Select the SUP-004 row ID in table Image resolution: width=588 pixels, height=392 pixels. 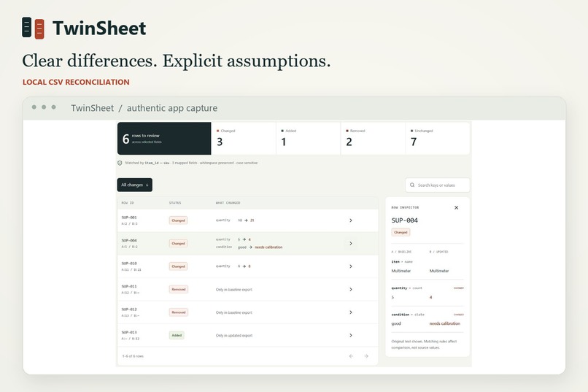pos(129,240)
